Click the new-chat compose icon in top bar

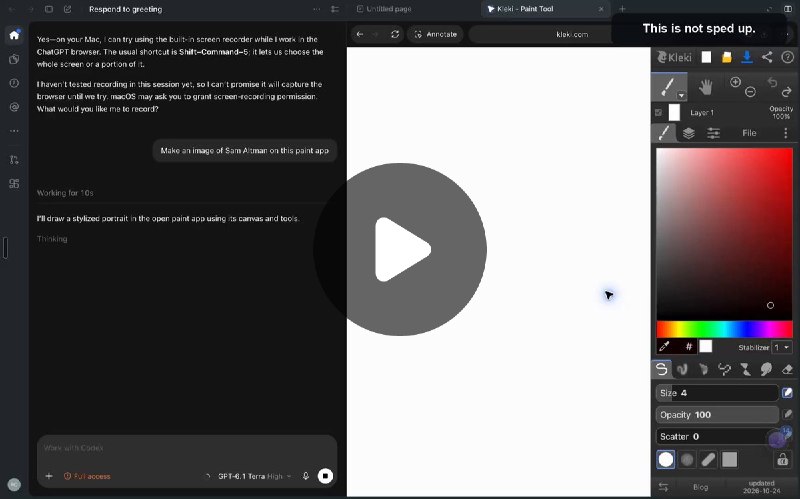[67, 9]
